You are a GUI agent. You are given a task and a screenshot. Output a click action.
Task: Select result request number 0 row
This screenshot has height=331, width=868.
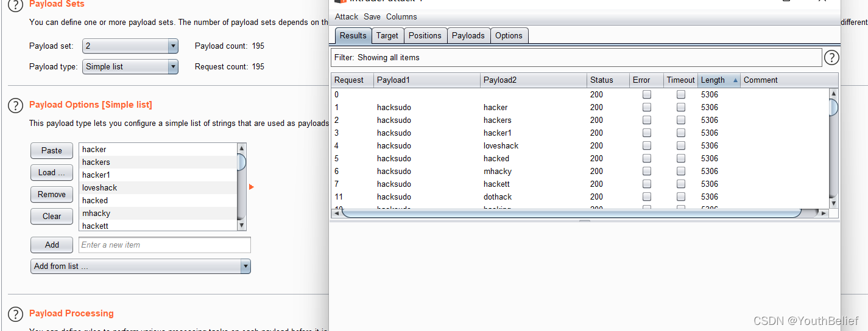tap(580, 94)
